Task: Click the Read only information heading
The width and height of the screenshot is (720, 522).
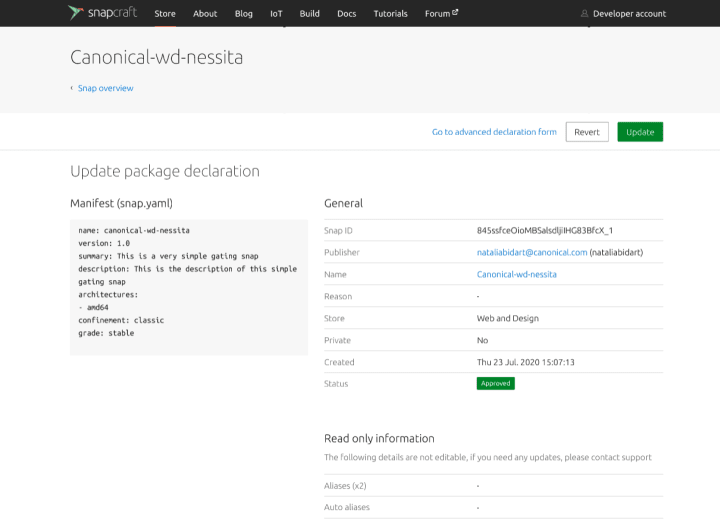Action: tap(379, 438)
